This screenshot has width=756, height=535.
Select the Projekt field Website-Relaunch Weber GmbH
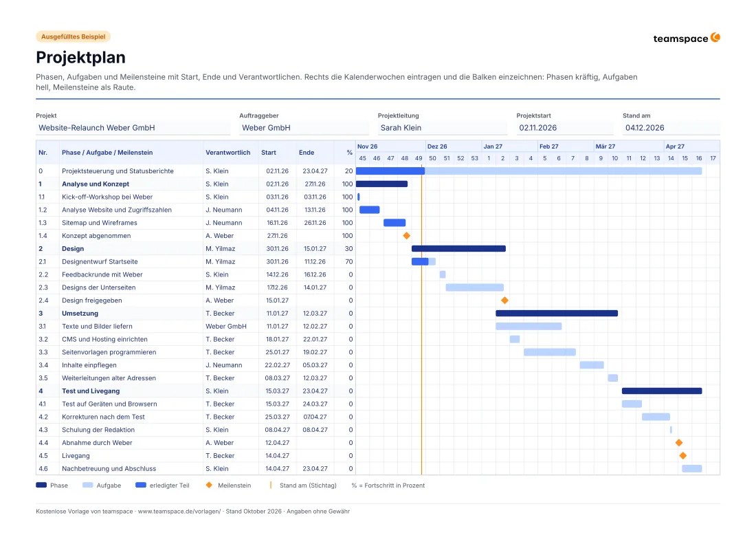click(x=133, y=128)
